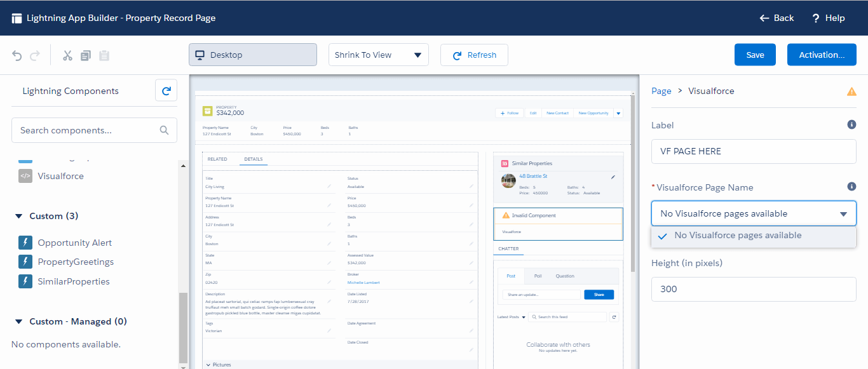Click the copy icon in the toolbar

click(x=85, y=55)
